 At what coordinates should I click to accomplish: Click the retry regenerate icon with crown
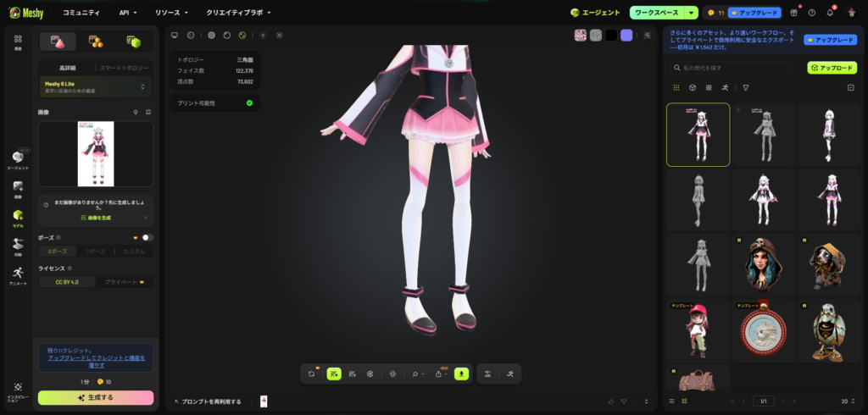point(312,374)
